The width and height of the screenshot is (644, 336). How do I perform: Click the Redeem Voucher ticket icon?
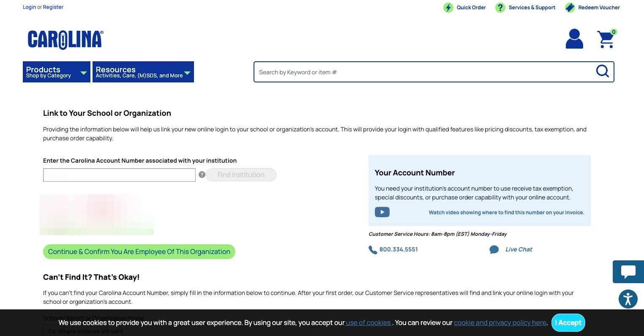(x=570, y=8)
